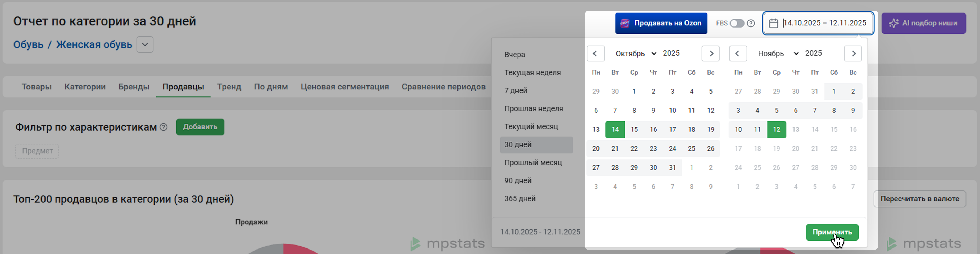Expand the category dropdown next to Женская обувь
This screenshot has width=980, height=254.
click(x=145, y=44)
